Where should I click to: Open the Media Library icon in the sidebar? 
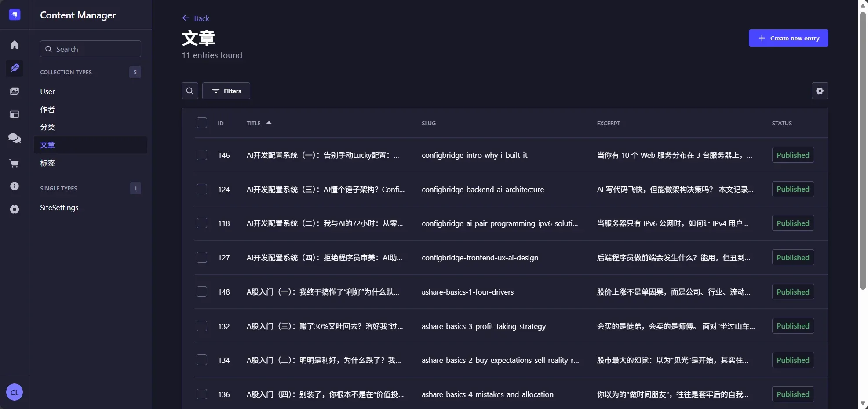coord(15,91)
